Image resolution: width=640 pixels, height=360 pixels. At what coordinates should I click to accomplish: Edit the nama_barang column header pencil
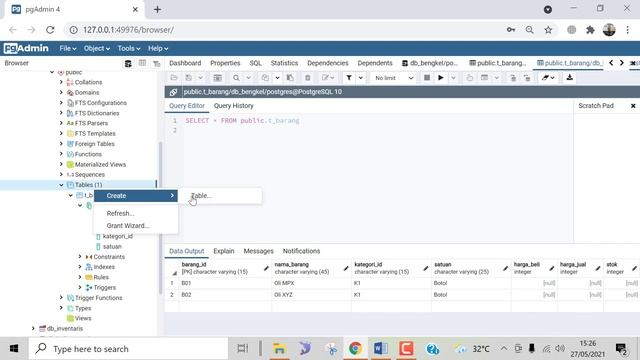(x=346, y=268)
